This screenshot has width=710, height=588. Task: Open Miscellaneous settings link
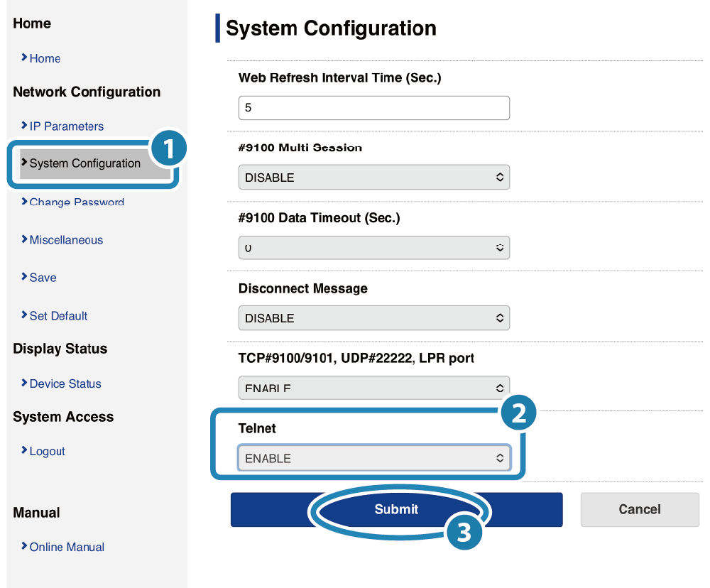click(66, 240)
